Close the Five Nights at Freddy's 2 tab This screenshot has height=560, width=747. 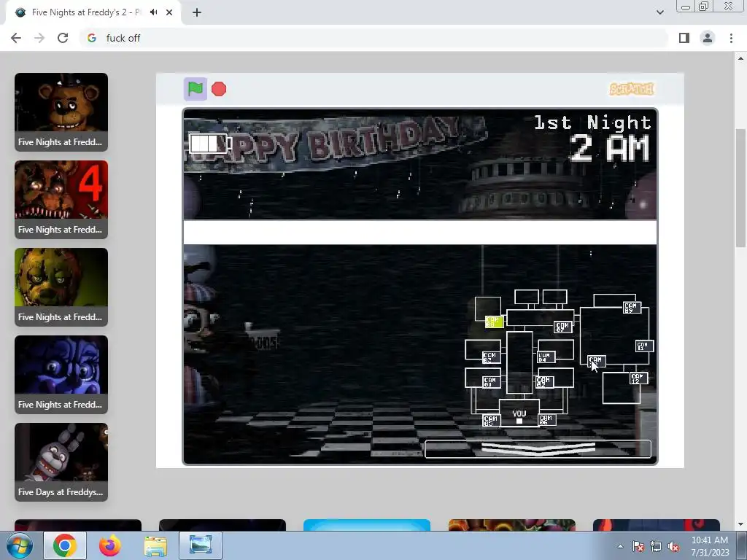tap(169, 12)
